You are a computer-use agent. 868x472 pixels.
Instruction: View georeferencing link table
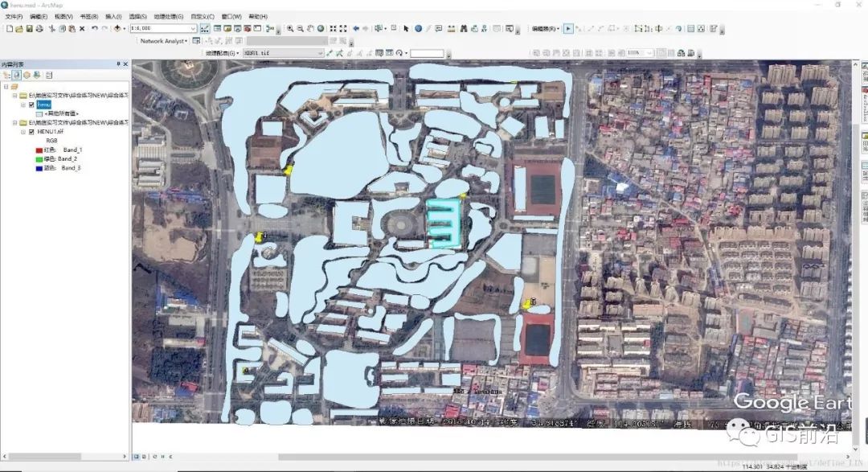(x=379, y=52)
